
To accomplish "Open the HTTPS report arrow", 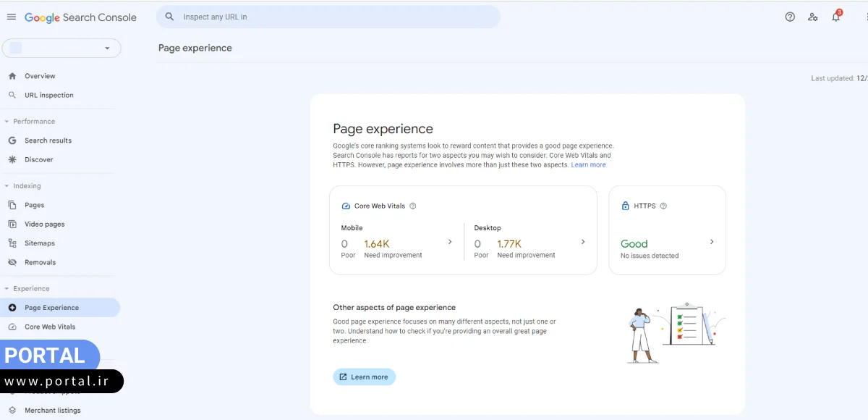I will pos(712,243).
